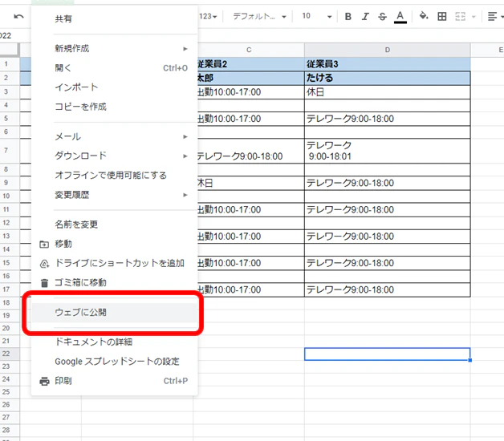Click the 印刷 printer icon
This screenshot has height=441, width=504.
coord(44,381)
